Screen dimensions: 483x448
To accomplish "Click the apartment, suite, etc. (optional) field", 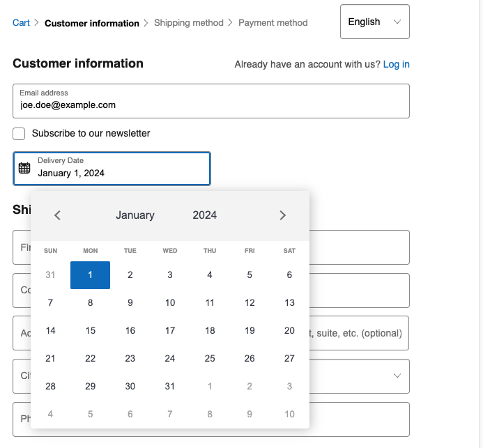I will pos(360,334).
